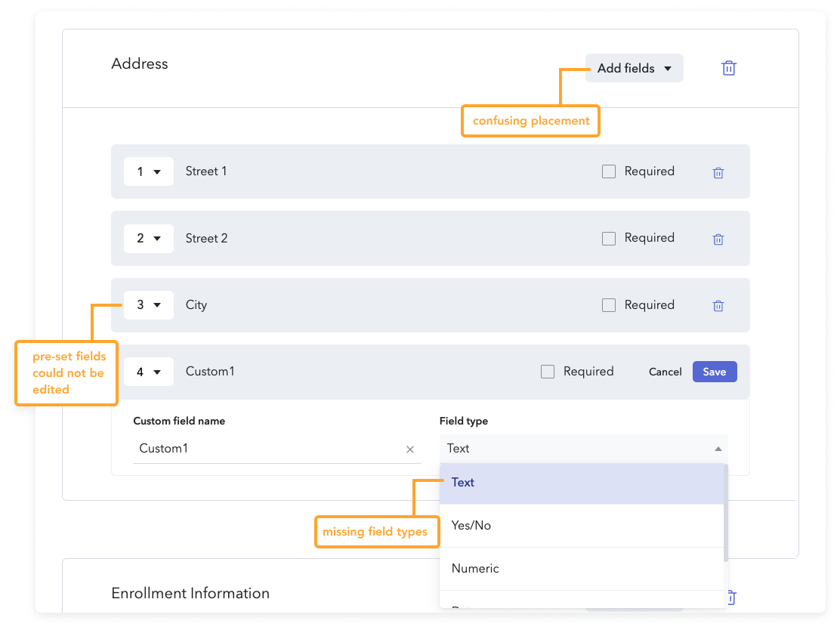The height and width of the screenshot is (630, 840).
Task: Check Required for Custom1 field
Action: 548,371
